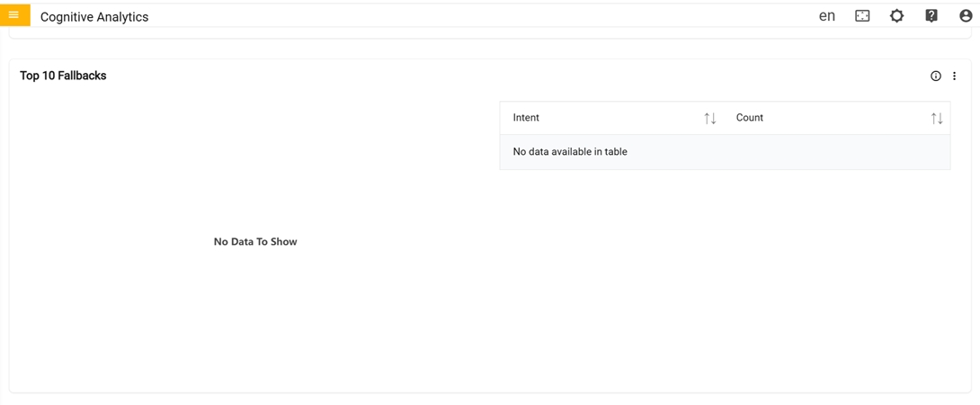Screen dimensions: 980x405
Task: Click the empty table row area under Count
Action: point(836,152)
